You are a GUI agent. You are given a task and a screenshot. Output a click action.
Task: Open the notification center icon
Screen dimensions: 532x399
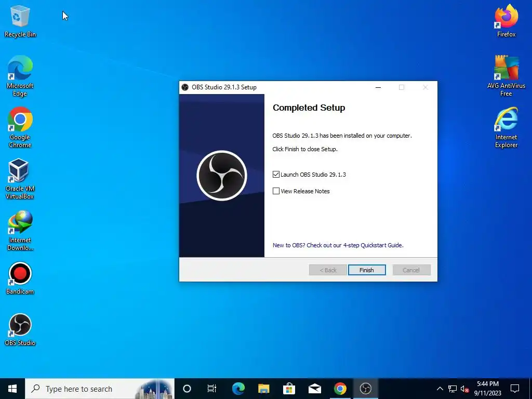point(515,389)
